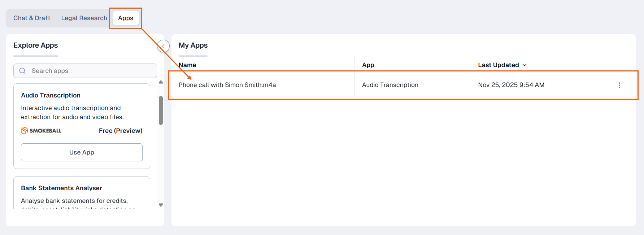Sort by Last Updated chevron
Viewport: 644px width, 235px height.
pos(525,65)
